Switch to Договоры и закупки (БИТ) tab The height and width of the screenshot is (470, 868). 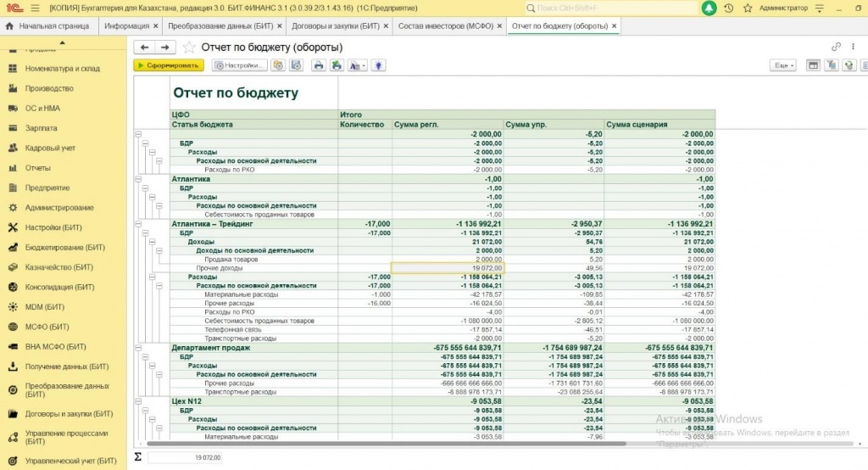coord(336,26)
